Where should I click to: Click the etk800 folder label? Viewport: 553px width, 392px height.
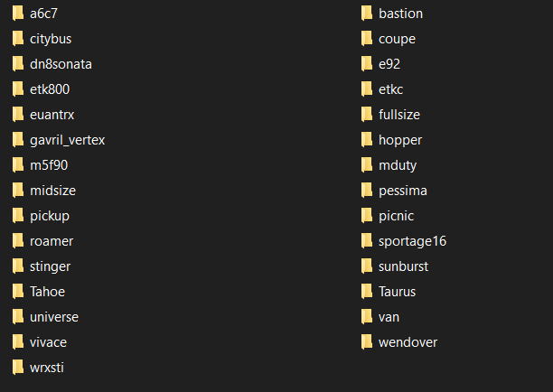pyautogui.click(x=50, y=89)
